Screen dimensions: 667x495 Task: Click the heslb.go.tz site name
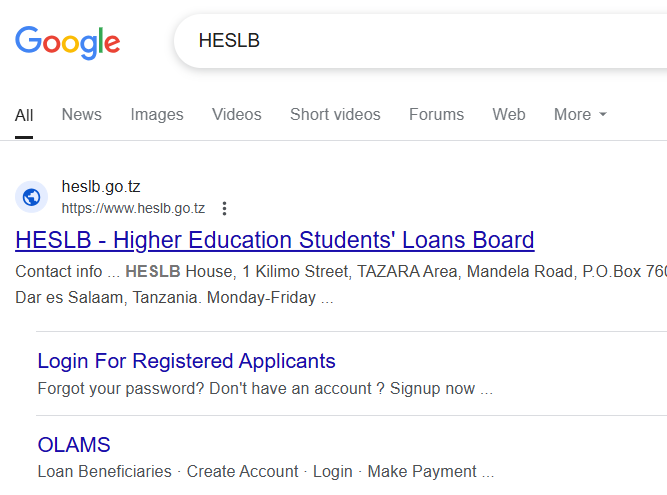click(101, 187)
